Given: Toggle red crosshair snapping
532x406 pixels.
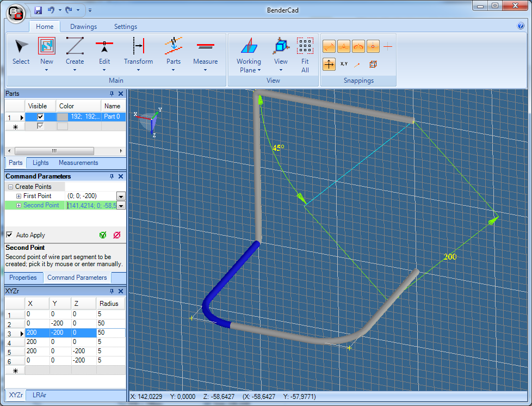Looking at the screenshot, I should (388, 46).
